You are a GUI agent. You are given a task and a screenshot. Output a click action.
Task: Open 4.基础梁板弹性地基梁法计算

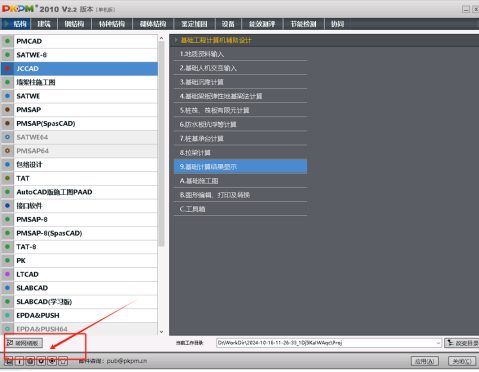[240, 96]
